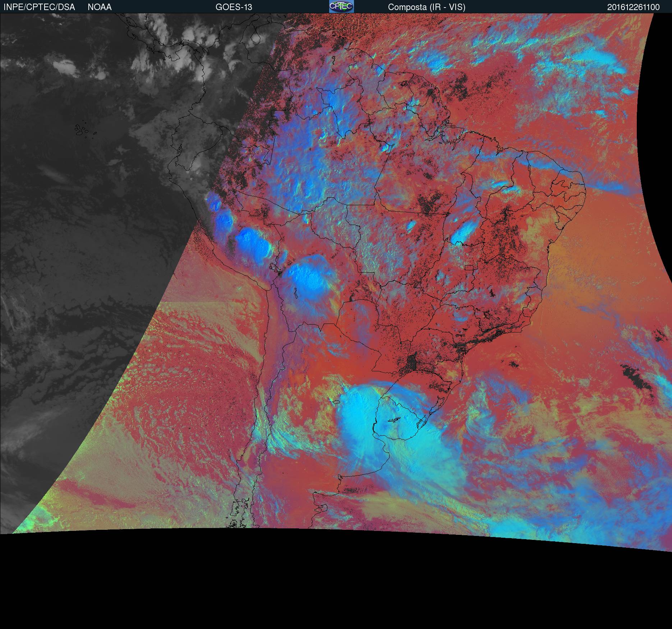Image resolution: width=672 pixels, height=629 pixels.
Task: Click the Composta (IR - VIS) title
Action: 427,7
